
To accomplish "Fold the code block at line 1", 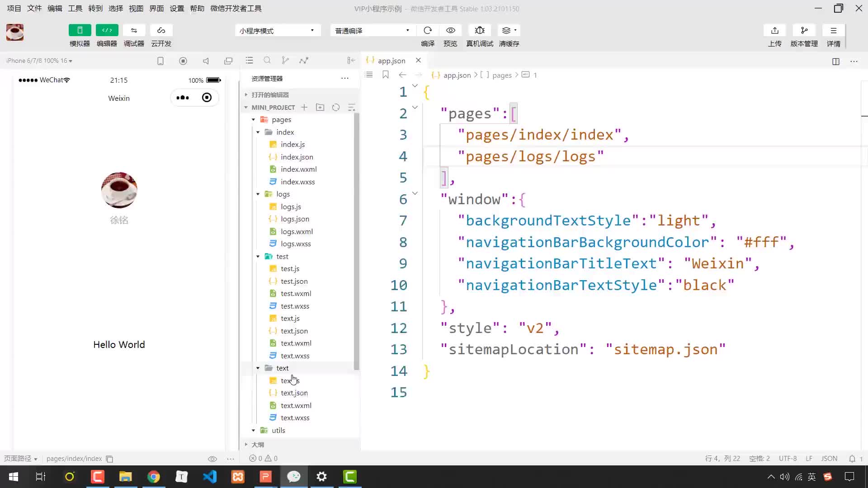I will [x=415, y=85].
